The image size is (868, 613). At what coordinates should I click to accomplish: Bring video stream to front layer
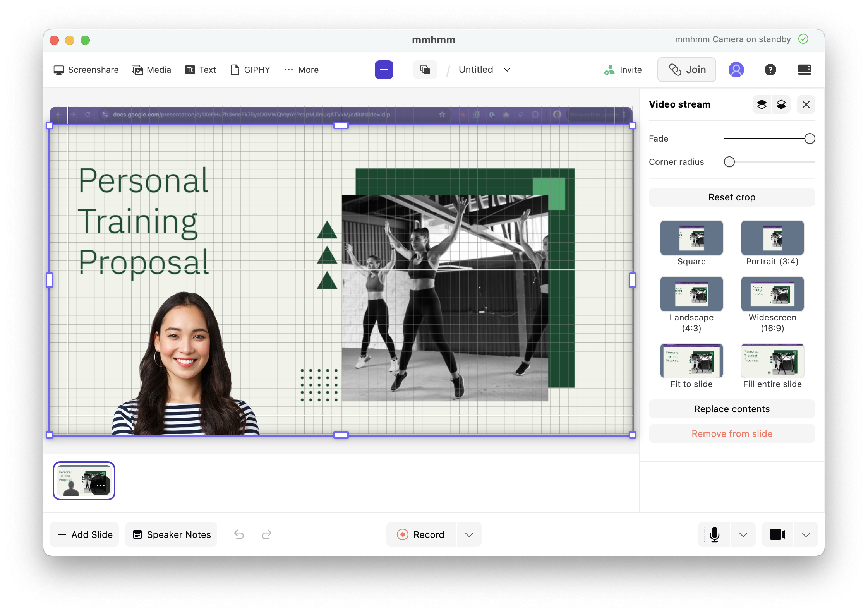[x=762, y=104]
